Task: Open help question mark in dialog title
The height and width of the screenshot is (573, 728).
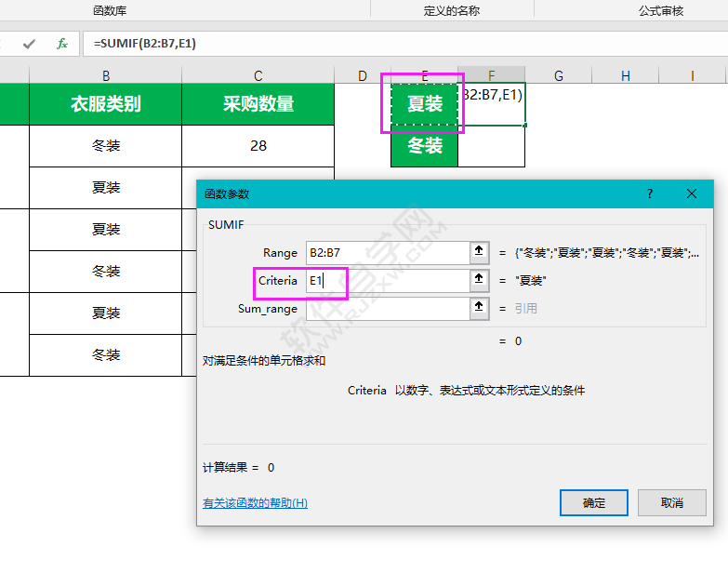Action: [650, 193]
